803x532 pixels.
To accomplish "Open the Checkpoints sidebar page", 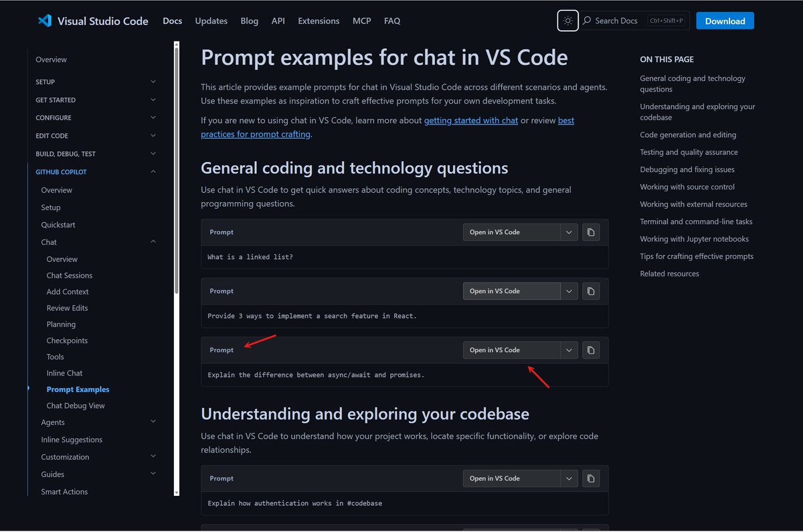I will pos(67,341).
